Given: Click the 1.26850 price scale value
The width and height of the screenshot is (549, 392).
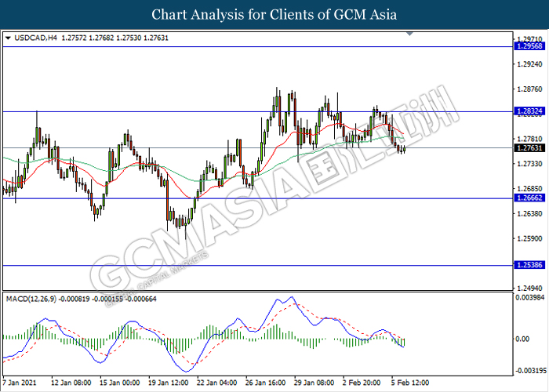Looking at the screenshot, I should pos(529,189).
